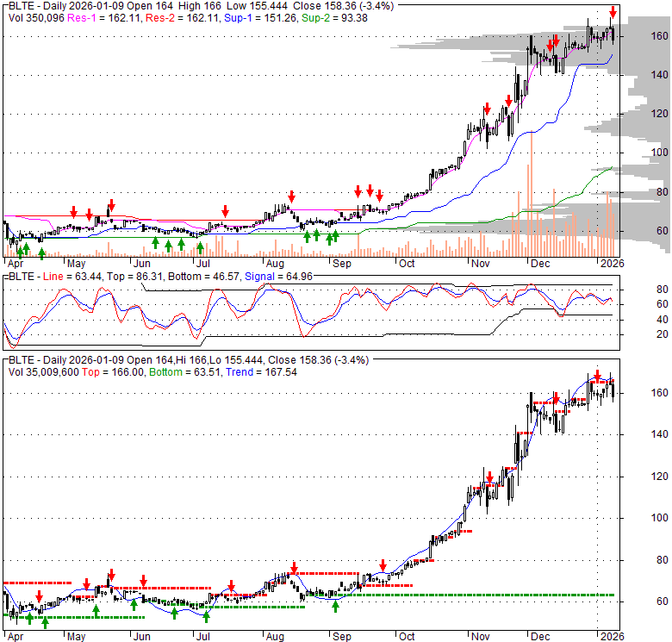Screen dimensions: 672x642
Task: Click the 40 axis label of oscillator panel
Action: click(663, 320)
